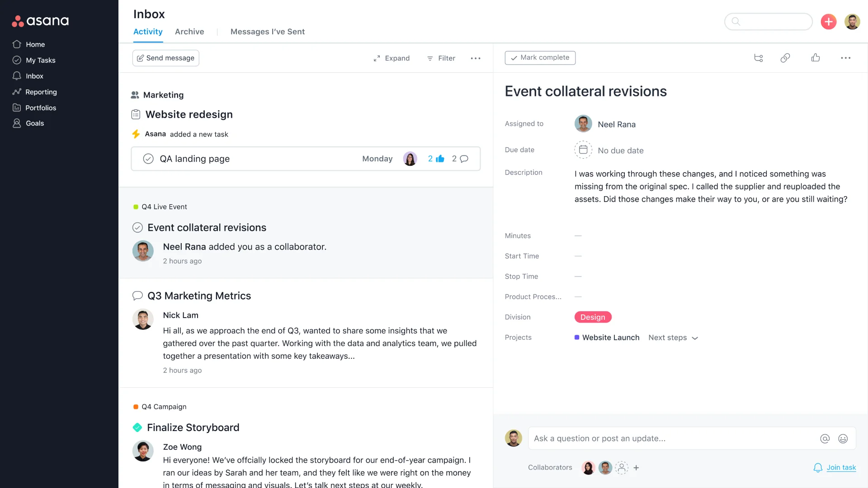Open the Inbox from the sidebar
868x488 pixels.
(x=35, y=76)
